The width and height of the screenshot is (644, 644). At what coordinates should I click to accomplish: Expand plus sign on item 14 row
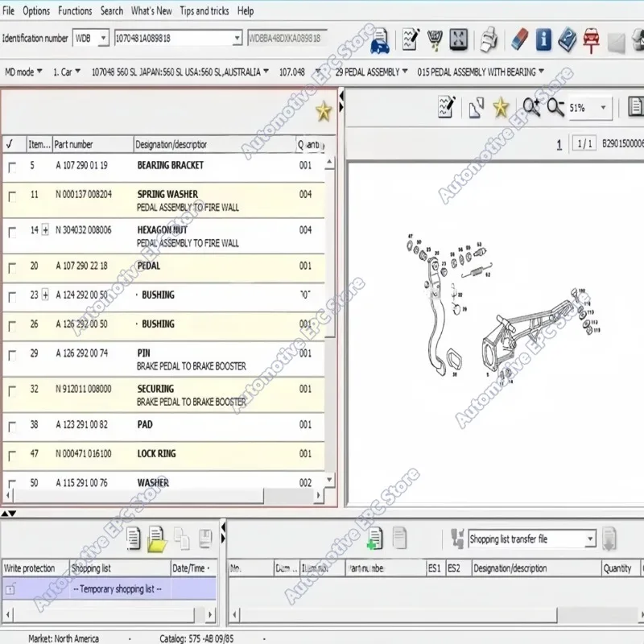(x=45, y=230)
